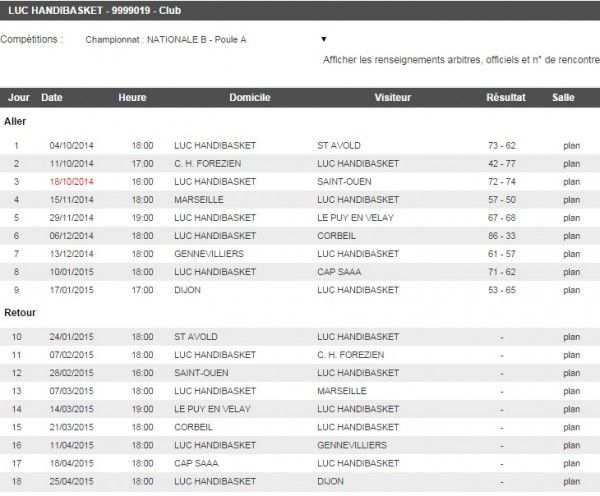Open plan link for the 10/01/2015 match
Screen dimensions: 600x496
[x=571, y=272]
